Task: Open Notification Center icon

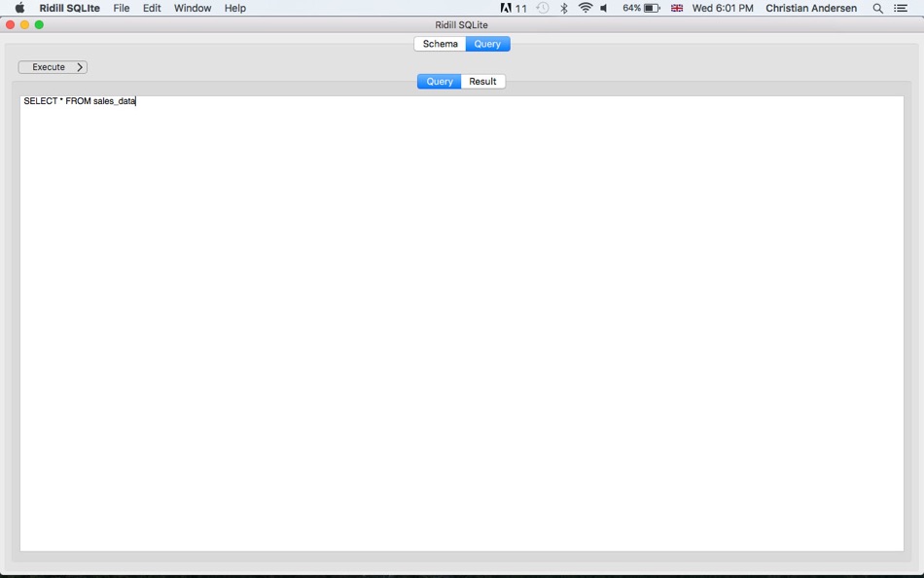Action: [x=901, y=8]
